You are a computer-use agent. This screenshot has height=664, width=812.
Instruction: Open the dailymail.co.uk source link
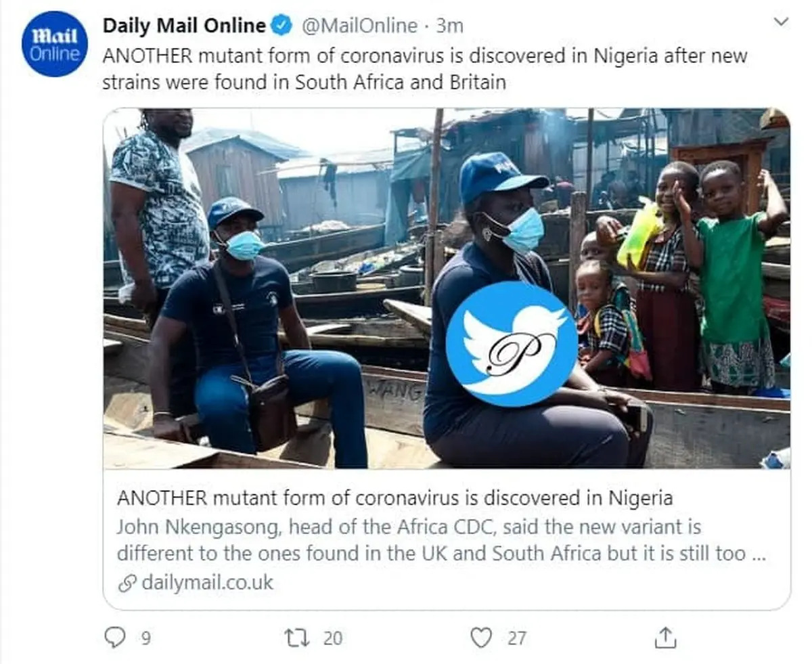(207, 583)
